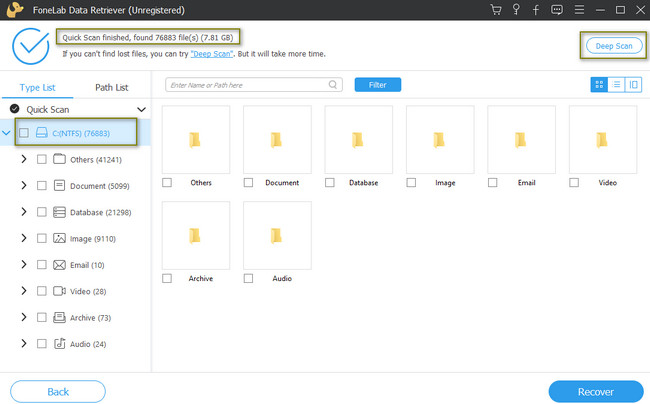The image size is (650, 404).
Task: Expand the Archive (73) node
Action: point(24,317)
